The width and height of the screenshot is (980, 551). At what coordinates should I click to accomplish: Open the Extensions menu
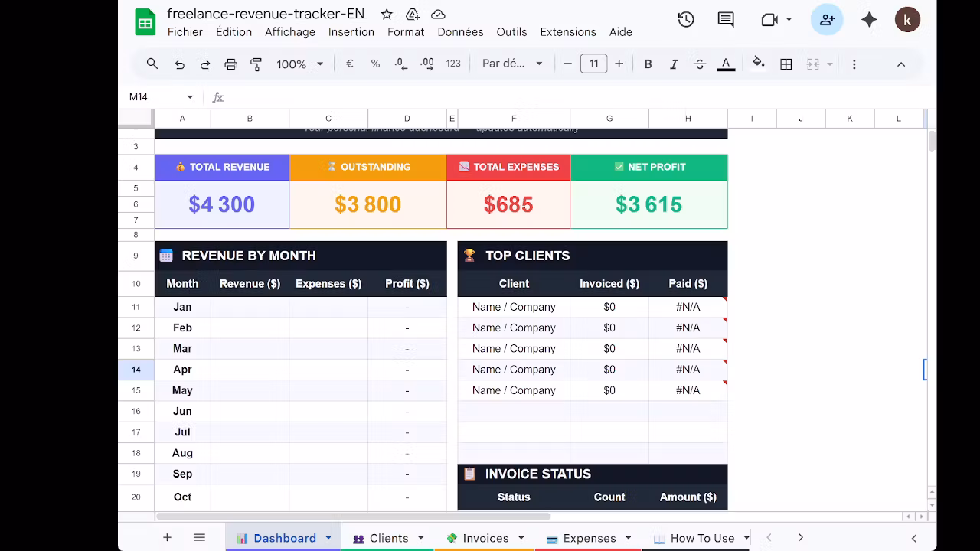point(568,32)
